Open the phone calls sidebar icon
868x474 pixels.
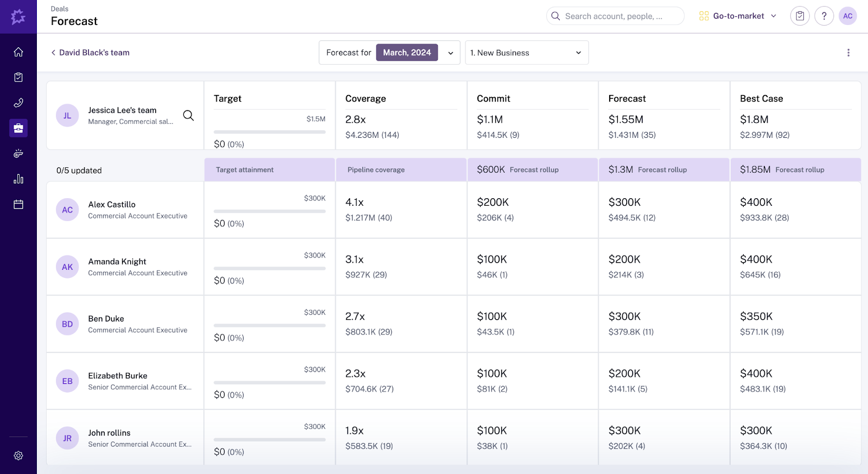[x=18, y=103]
